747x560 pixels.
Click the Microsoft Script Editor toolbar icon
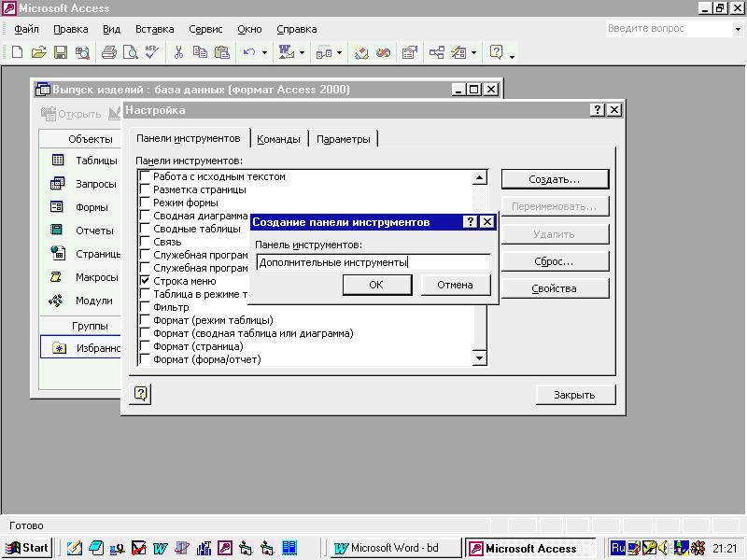click(x=383, y=52)
